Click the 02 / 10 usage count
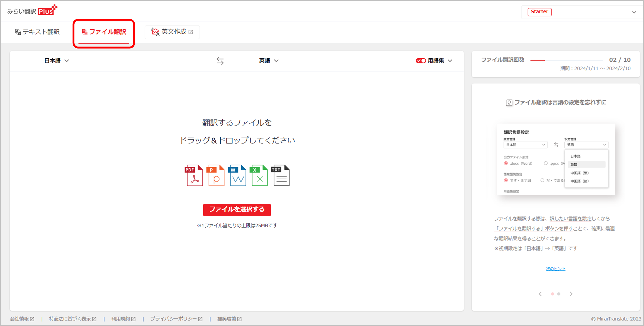The image size is (644, 326). coord(620,60)
